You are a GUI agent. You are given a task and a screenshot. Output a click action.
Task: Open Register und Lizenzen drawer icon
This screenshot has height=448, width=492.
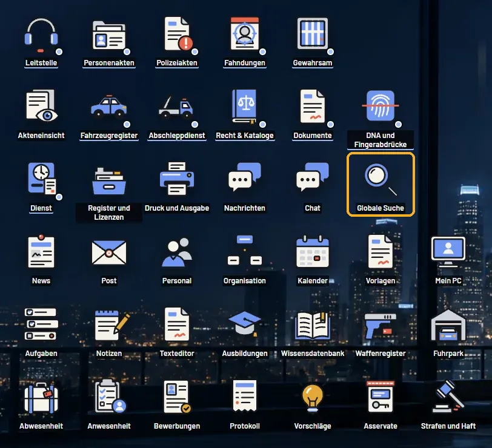coord(109,181)
